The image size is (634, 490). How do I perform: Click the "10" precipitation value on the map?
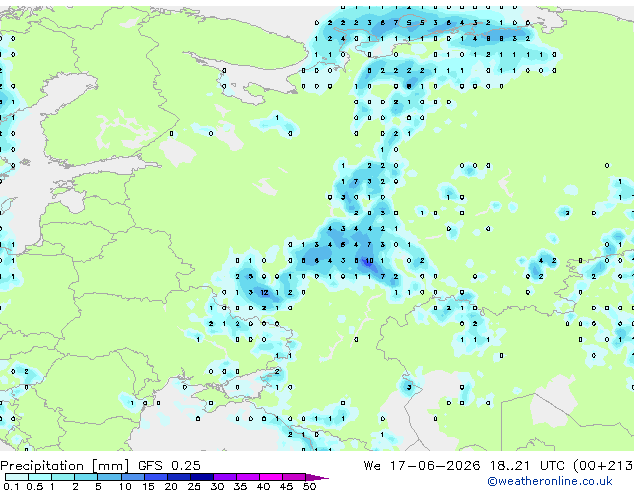tap(369, 261)
